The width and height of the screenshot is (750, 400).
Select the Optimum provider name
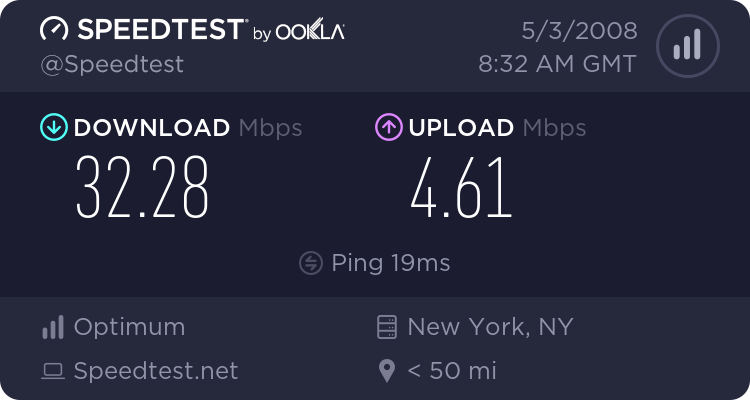click(x=129, y=327)
